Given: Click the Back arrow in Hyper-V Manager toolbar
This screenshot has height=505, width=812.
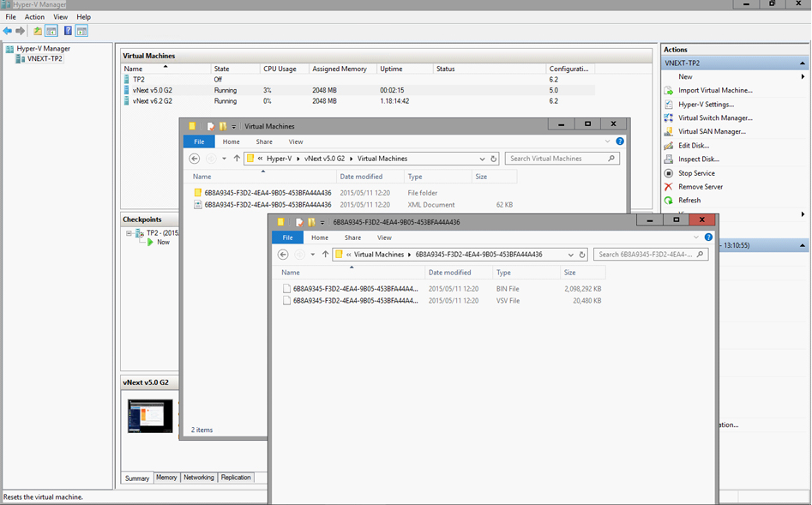Looking at the screenshot, I should [x=7, y=31].
